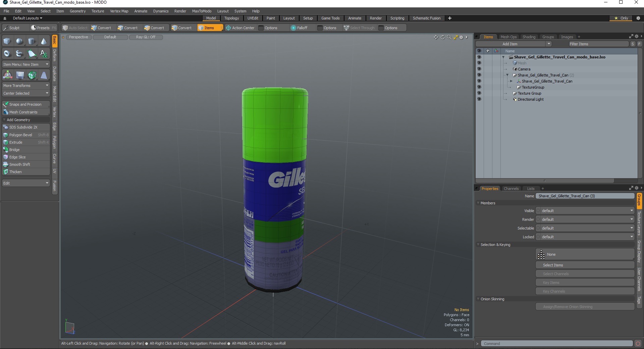This screenshot has height=349, width=644.
Task: Select the Sphere primitive tool
Action: coord(19,41)
